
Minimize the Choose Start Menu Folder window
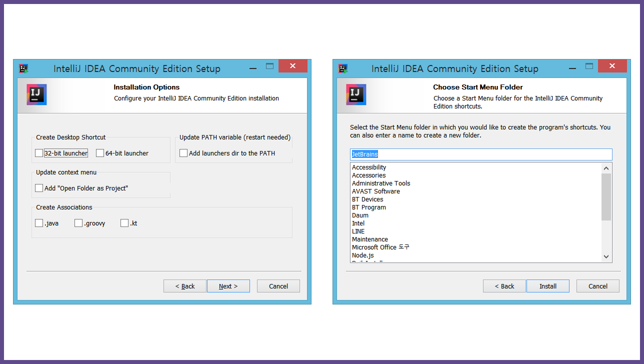573,67
